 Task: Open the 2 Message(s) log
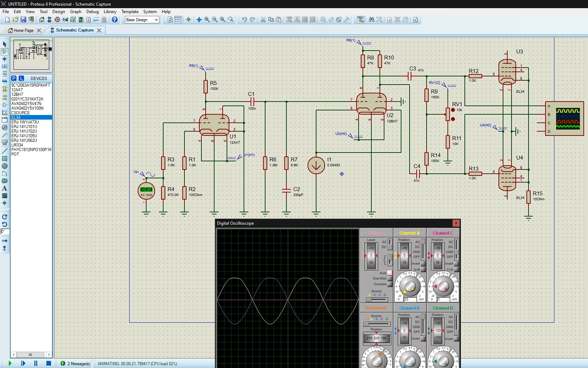(75, 363)
